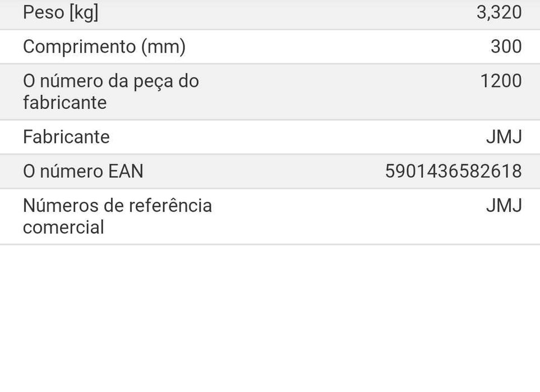Click the "[kg]" unit in Peso label
This screenshot has width=540, height=392.
tap(84, 12)
